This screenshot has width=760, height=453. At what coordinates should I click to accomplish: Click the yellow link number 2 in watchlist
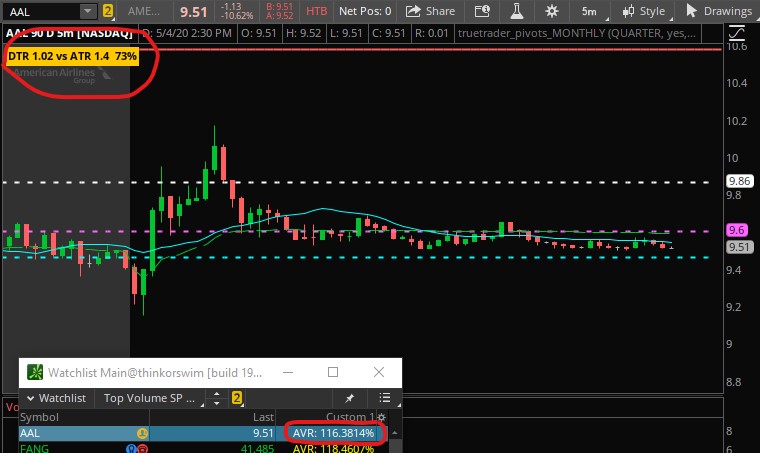[x=238, y=397]
